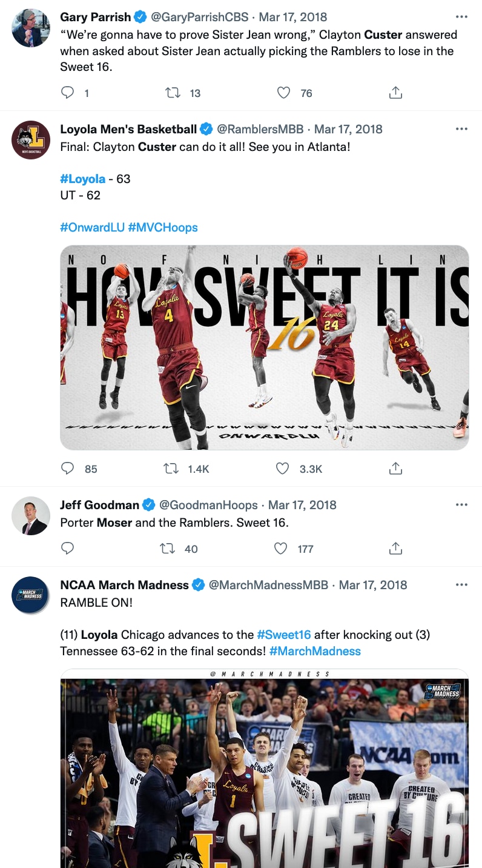The image size is (482, 868).
Task: Retweet Loyola Men's Basketball final score tweet
Action: pos(173,469)
